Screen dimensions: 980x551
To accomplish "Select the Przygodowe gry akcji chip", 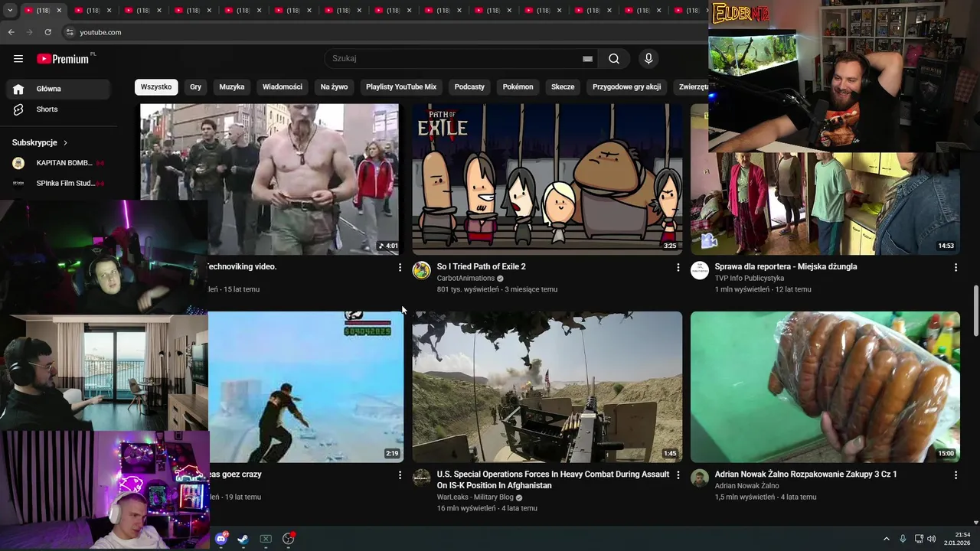I will (x=626, y=87).
